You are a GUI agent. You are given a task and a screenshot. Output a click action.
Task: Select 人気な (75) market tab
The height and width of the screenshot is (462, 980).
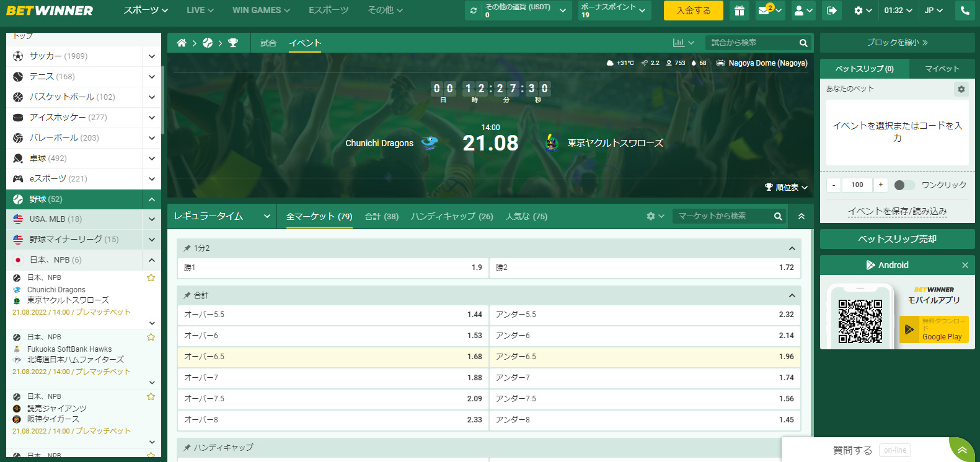(x=526, y=216)
